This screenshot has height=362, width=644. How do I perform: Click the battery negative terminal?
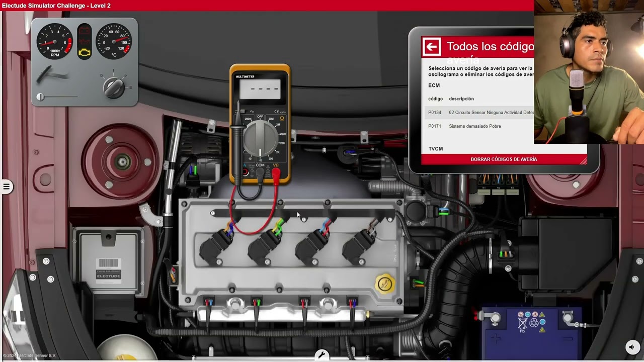[x=569, y=318]
